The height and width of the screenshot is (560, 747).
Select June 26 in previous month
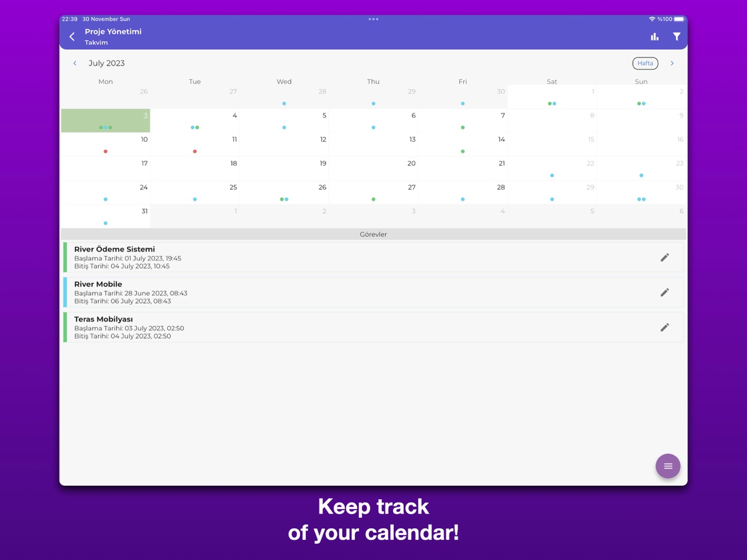tap(106, 97)
